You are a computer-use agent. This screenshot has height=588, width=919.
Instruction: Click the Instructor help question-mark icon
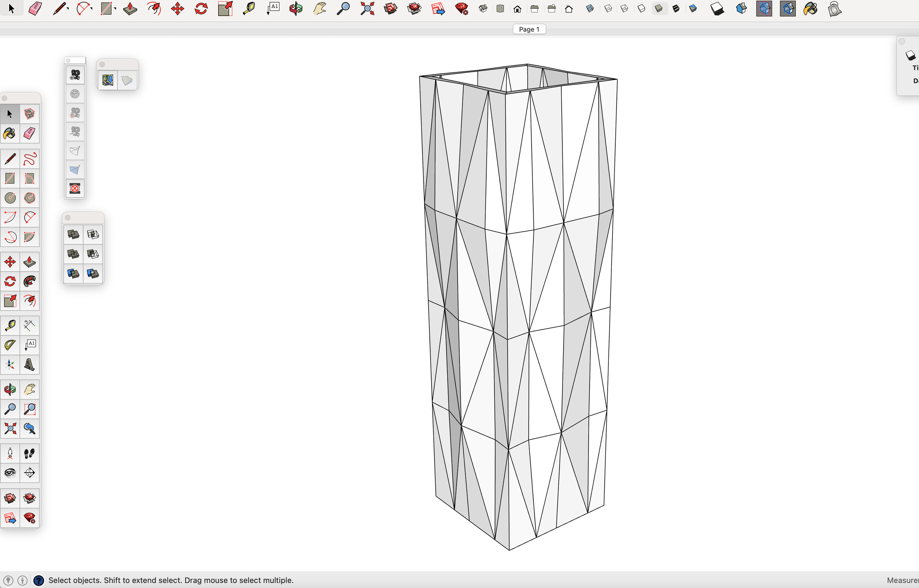[39, 580]
